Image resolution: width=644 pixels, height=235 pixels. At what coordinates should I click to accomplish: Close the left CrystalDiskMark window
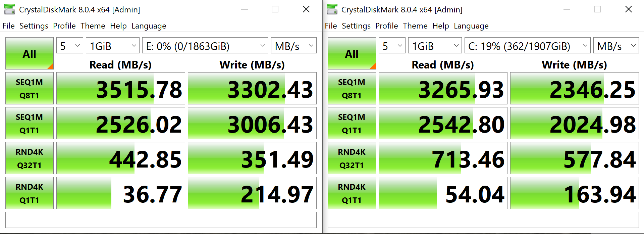click(306, 9)
